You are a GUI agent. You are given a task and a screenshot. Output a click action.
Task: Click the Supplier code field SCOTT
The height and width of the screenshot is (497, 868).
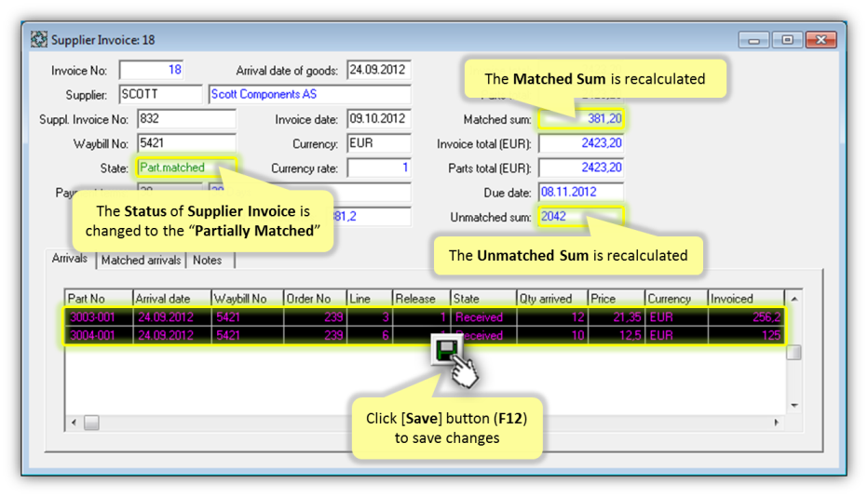(x=160, y=95)
